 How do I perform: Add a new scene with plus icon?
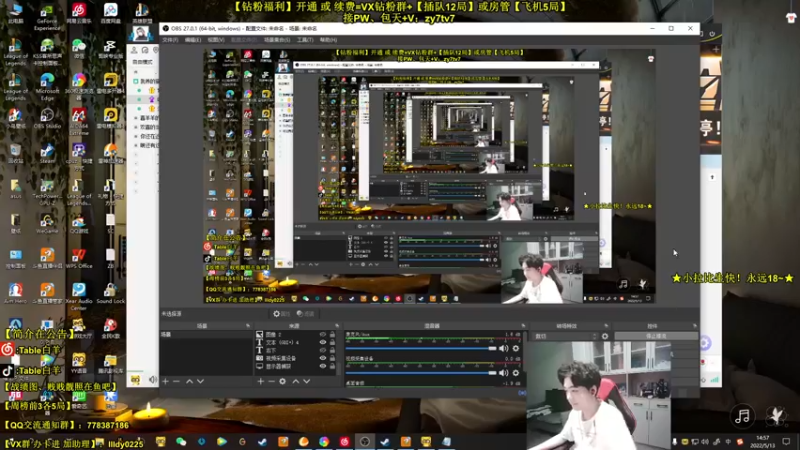point(165,381)
